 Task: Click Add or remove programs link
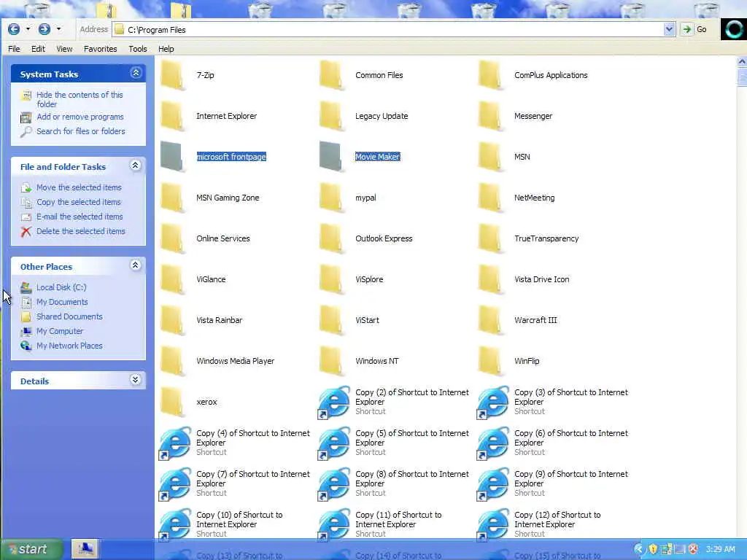[x=80, y=117]
